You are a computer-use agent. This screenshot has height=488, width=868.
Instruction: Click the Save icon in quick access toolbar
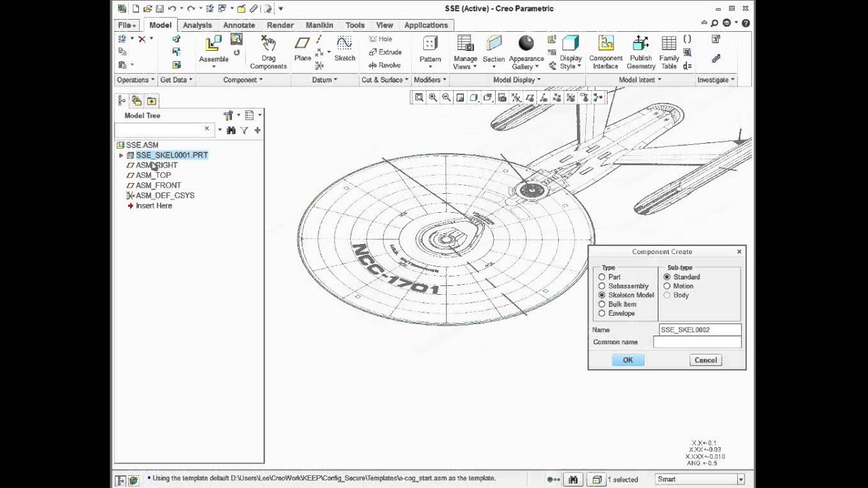[159, 9]
